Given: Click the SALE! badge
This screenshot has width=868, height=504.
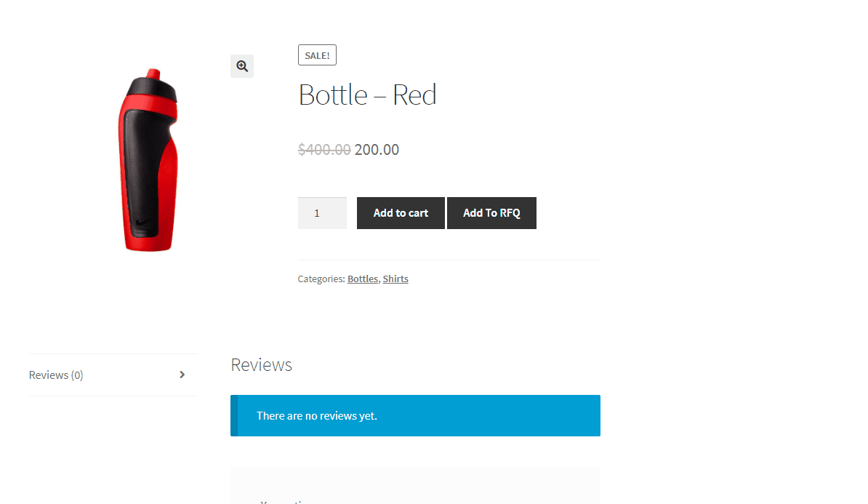Looking at the screenshot, I should pos(317,55).
